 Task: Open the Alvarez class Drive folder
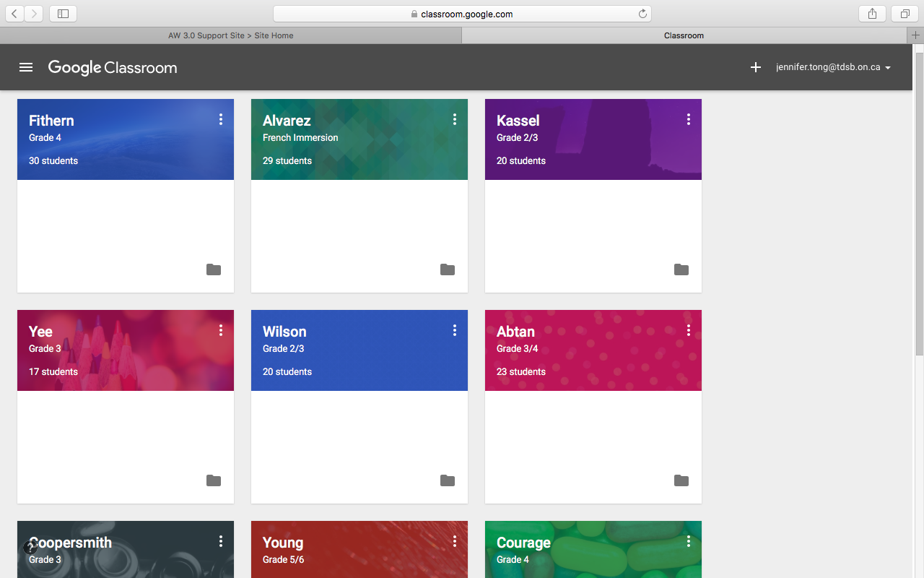(x=448, y=269)
